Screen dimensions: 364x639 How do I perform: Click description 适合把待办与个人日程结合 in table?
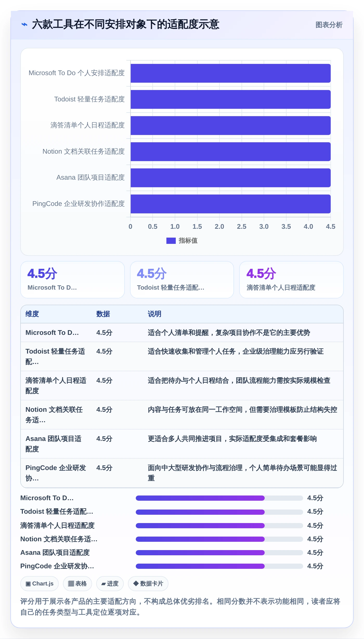(239, 381)
